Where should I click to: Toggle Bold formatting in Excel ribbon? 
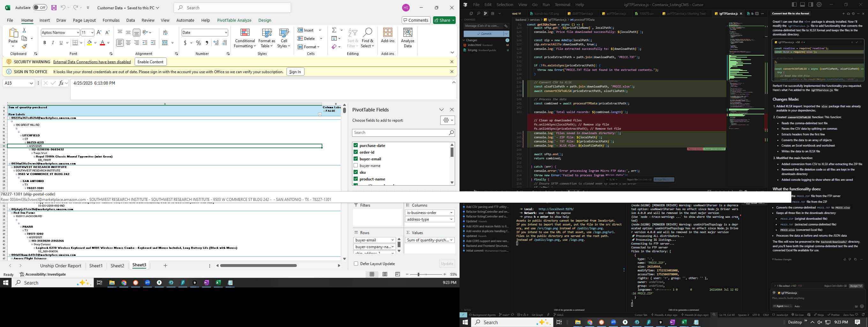pos(44,43)
